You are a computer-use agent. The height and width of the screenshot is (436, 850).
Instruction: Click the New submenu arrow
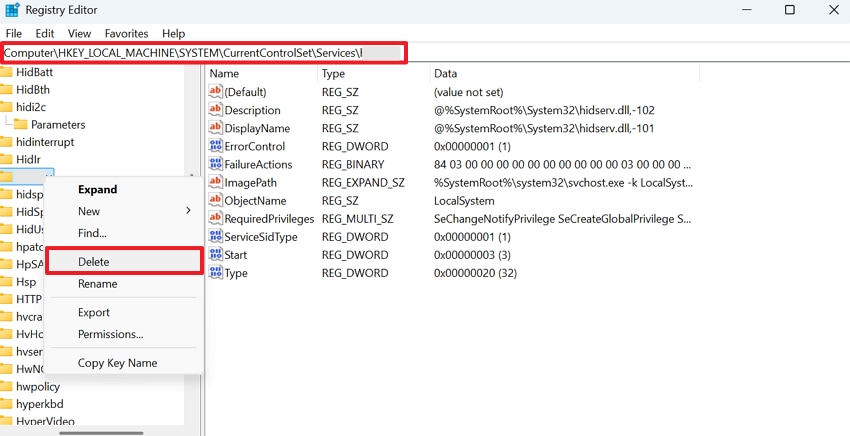(189, 210)
